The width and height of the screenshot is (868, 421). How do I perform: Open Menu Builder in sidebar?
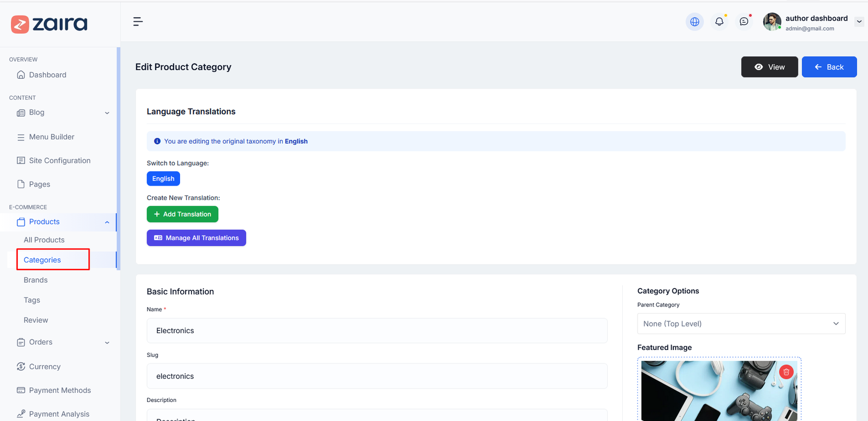coord(52,137)
